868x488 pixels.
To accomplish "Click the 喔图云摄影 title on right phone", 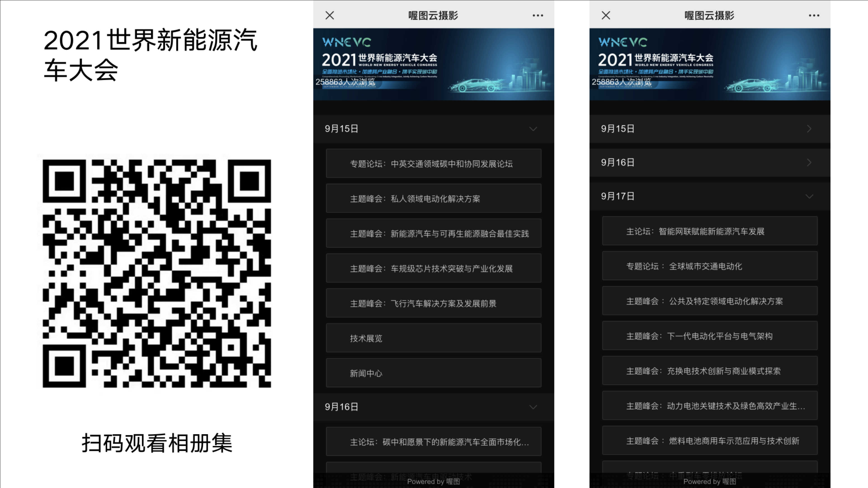I will (709, 16).
